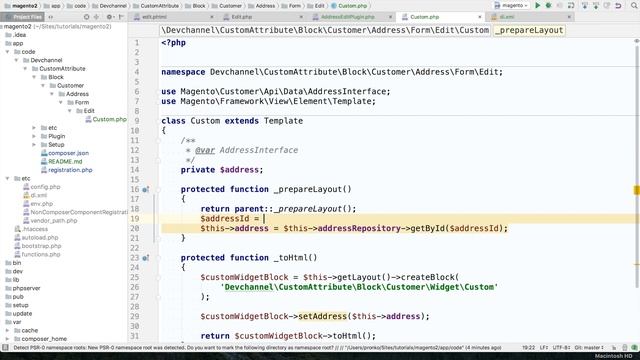Click the status bar tool window toggle icon
The image size is (640, 360).
click(5, 348)
